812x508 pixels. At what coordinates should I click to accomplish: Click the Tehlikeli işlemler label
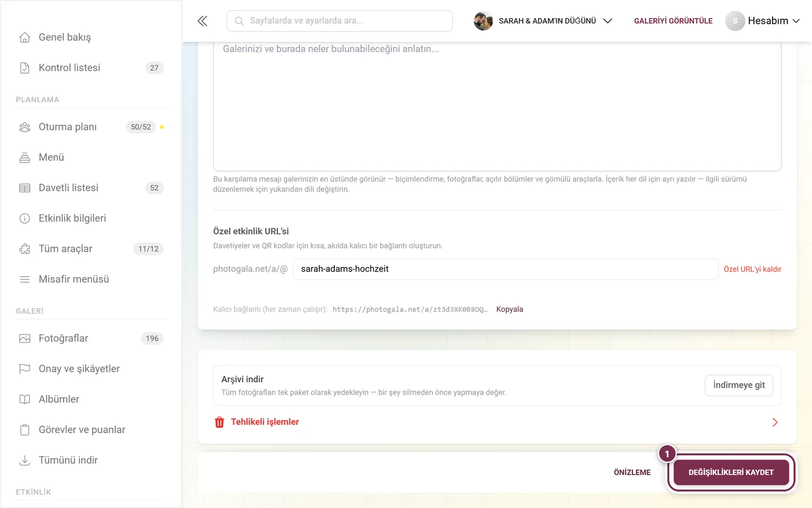tap(264, 422)
